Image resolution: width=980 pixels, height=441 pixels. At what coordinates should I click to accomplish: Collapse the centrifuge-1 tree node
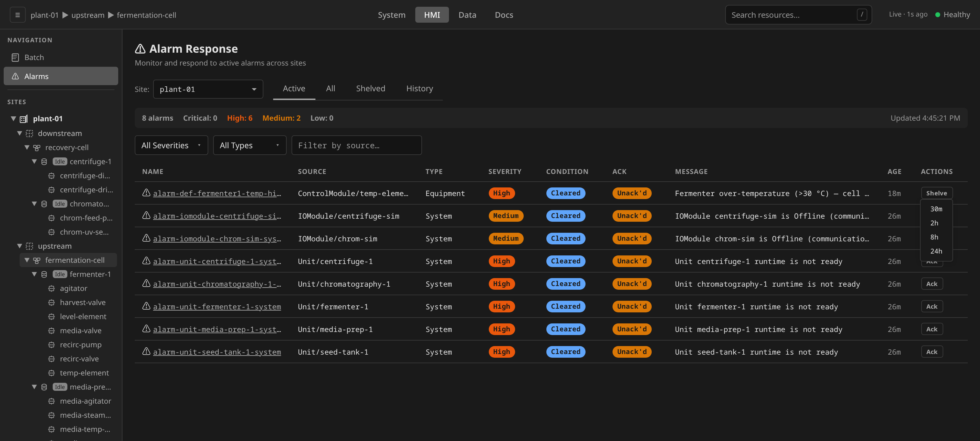click(x=34, y=161)
